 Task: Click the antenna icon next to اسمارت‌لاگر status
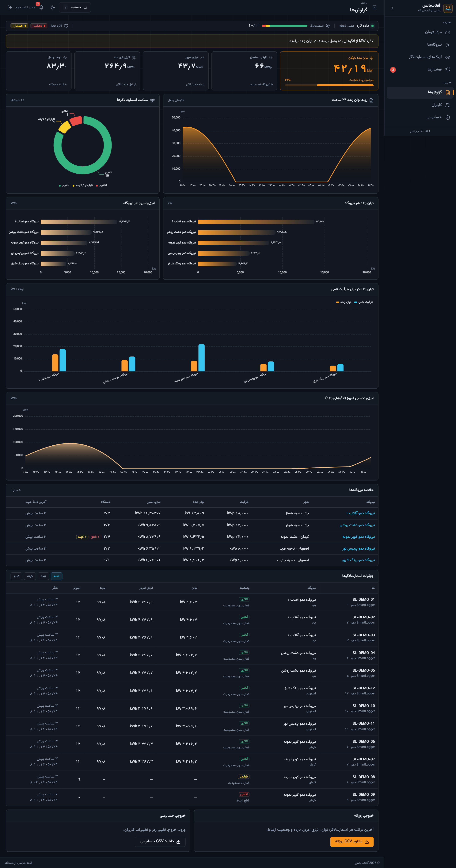[x=328, y=26]
